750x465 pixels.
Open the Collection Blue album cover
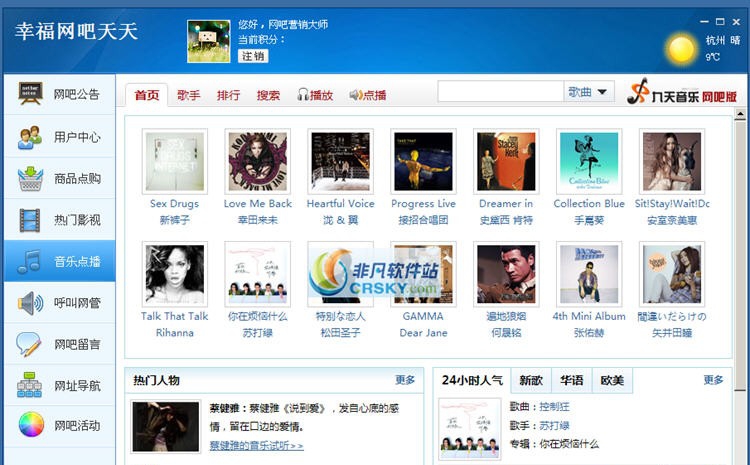[589, 161]
